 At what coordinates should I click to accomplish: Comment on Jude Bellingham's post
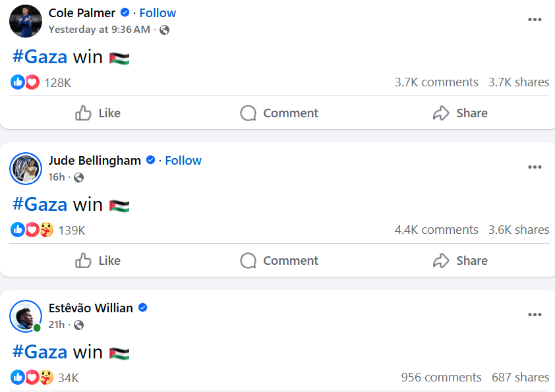point(279,261)
